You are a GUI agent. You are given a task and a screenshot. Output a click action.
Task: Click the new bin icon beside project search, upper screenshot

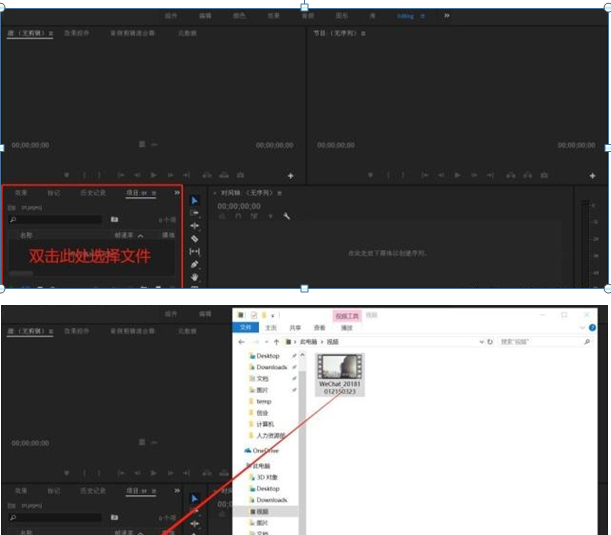pos(114,219)
